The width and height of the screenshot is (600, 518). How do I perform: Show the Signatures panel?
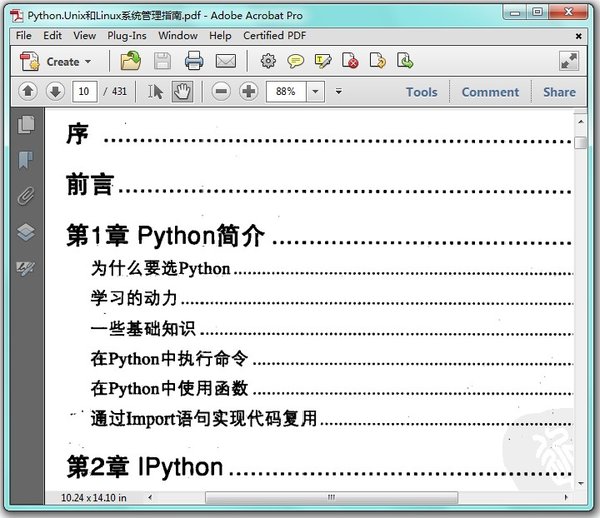pos(26,268)
